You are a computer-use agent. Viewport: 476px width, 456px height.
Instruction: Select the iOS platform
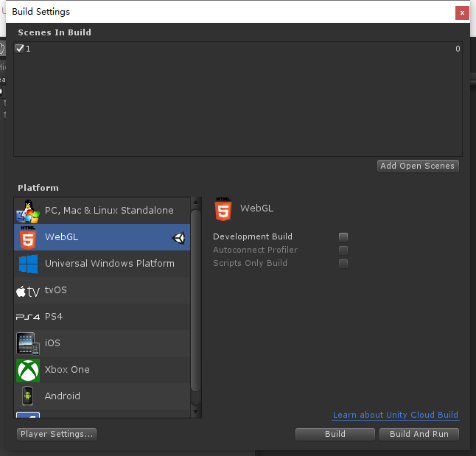102,343
